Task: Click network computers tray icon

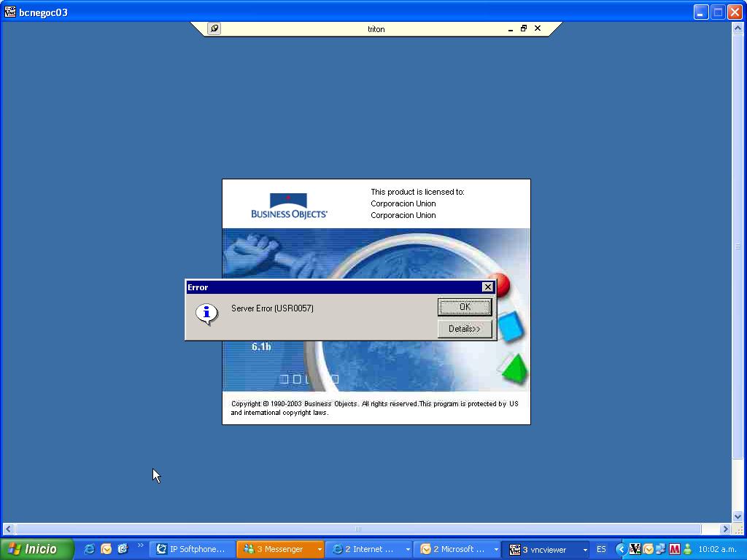Action: click(x=661, y=550)
